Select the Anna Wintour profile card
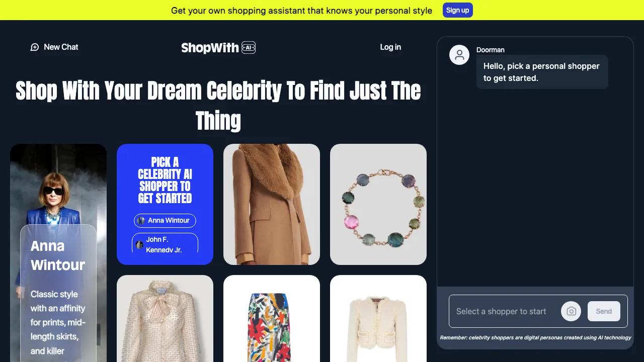 pos(58,253)
